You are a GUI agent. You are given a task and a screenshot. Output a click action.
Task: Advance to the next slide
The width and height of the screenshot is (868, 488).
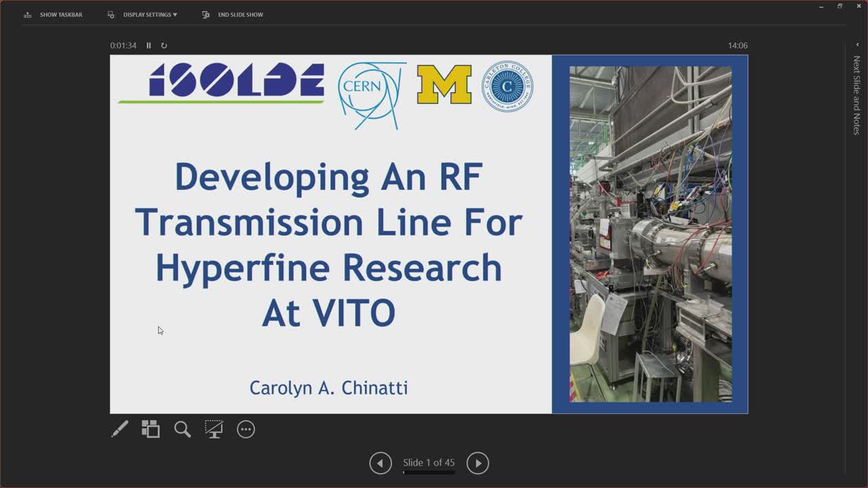[477, 463]
